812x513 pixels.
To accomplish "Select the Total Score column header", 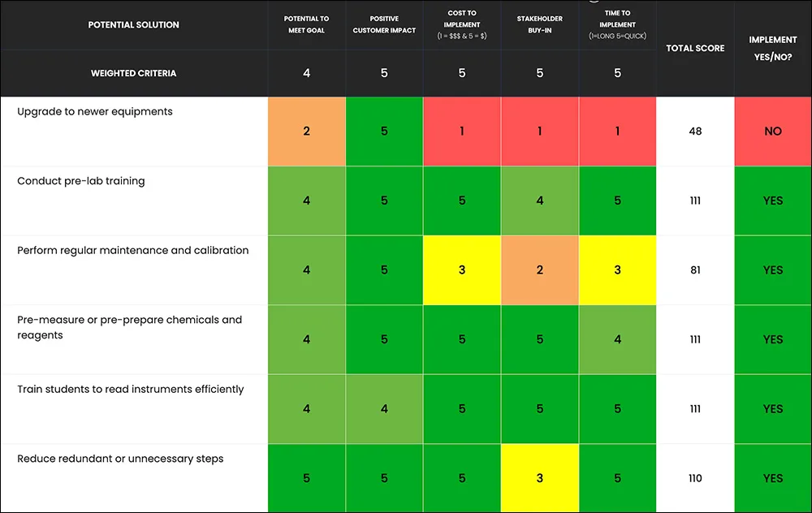I will click(695, 48).
